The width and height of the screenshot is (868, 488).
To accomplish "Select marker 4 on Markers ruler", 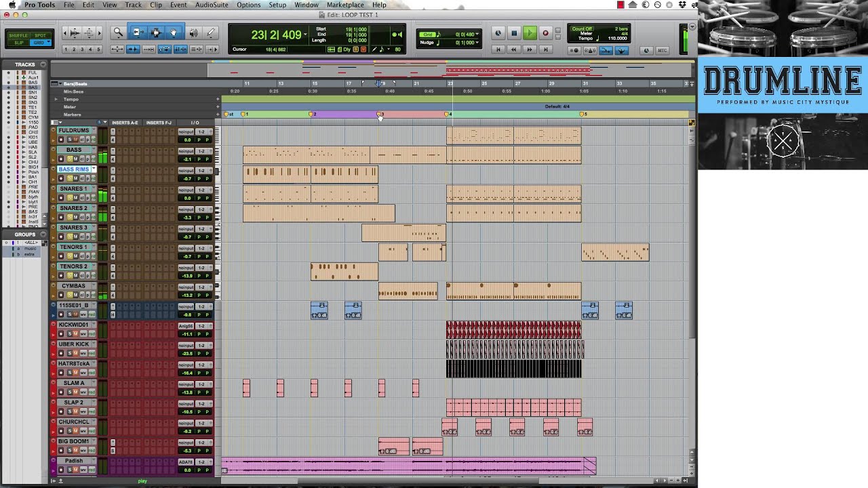I will pyautogui.click(x=448, y=115).
